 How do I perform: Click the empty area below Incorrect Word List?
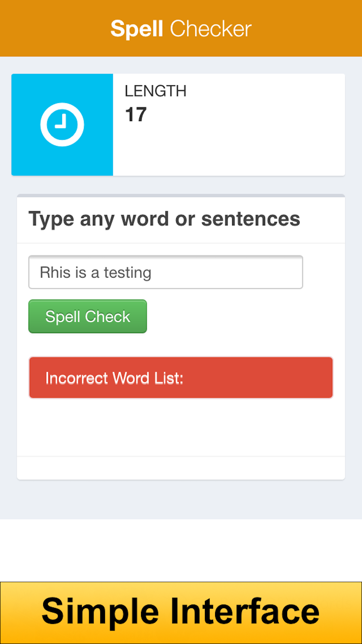pos(181,427)
